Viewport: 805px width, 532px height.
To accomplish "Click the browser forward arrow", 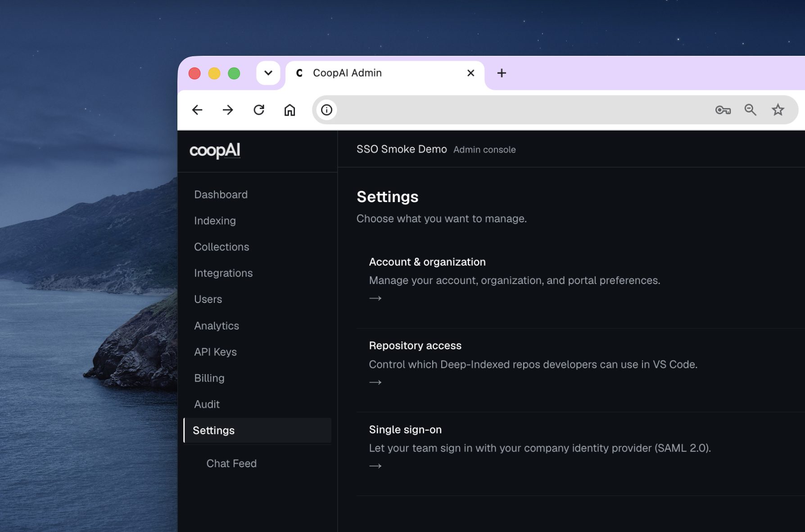I will [228, 110].
